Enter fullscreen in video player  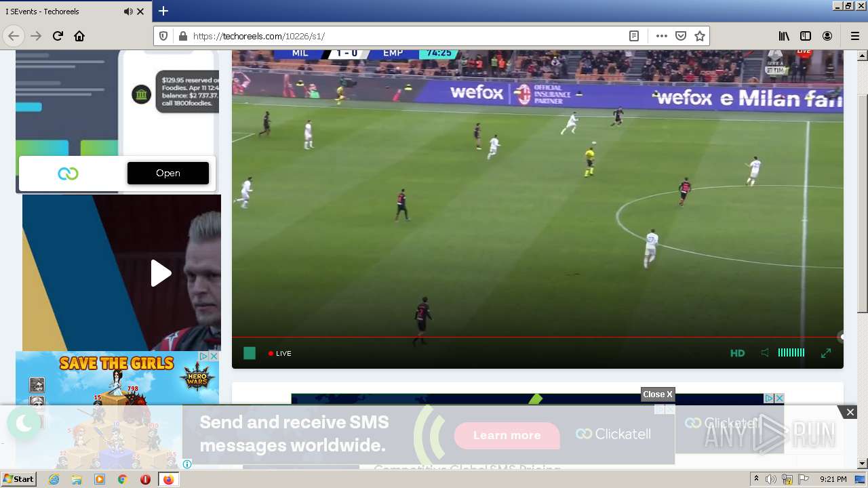tap(826, 353)
